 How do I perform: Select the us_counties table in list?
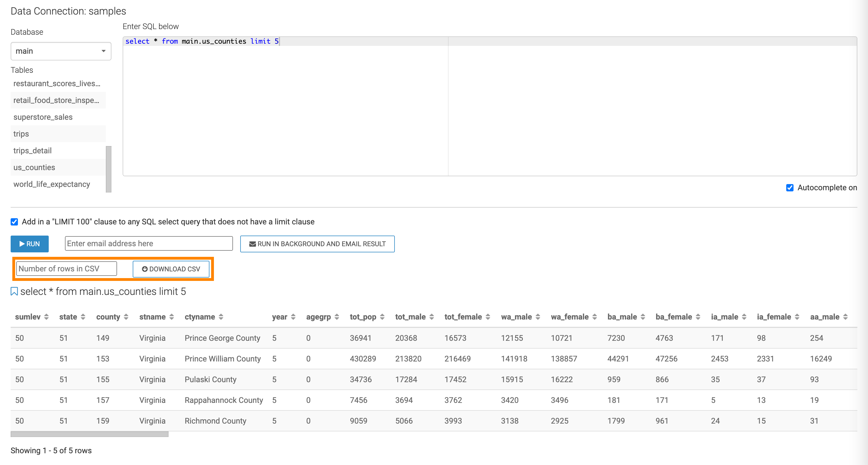pos(34,167)
